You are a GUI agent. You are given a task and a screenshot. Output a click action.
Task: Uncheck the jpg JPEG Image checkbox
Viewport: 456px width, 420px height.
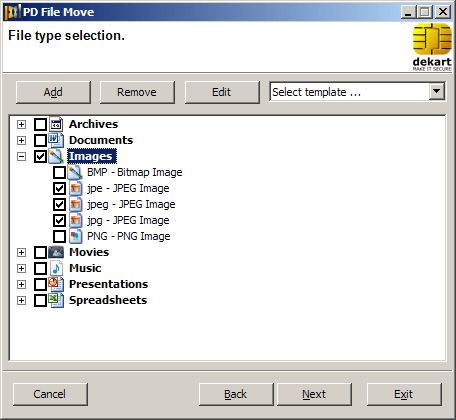pos(59,220)
